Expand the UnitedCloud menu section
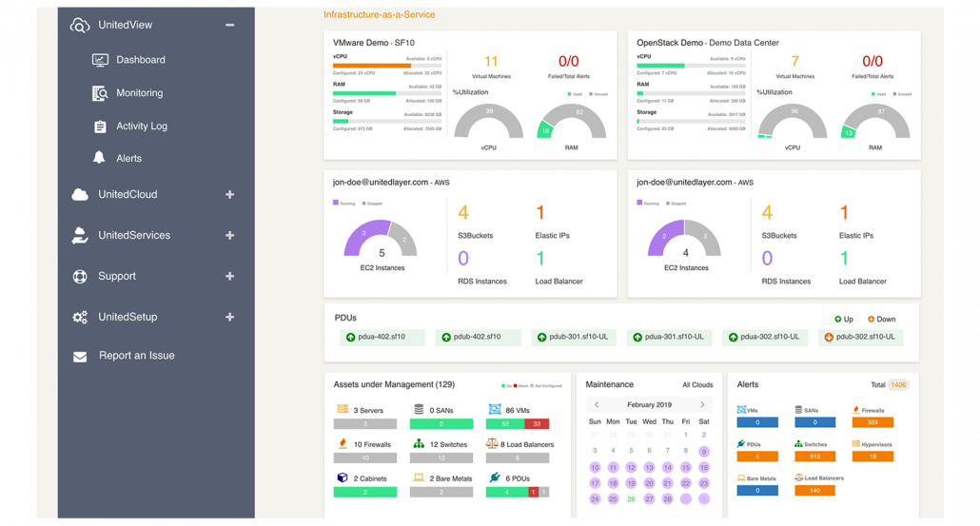The width and height of the screenshot is (980, 526). point(230,194)
